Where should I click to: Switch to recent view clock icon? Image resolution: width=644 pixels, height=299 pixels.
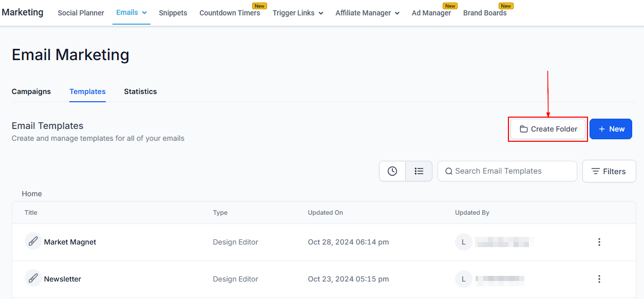pyautogui.click(x=392, y=171)
